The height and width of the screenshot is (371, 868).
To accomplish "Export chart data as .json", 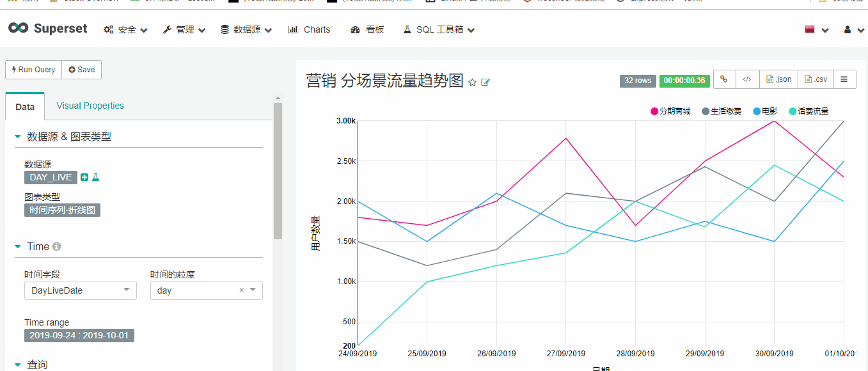I will (778, 79).
